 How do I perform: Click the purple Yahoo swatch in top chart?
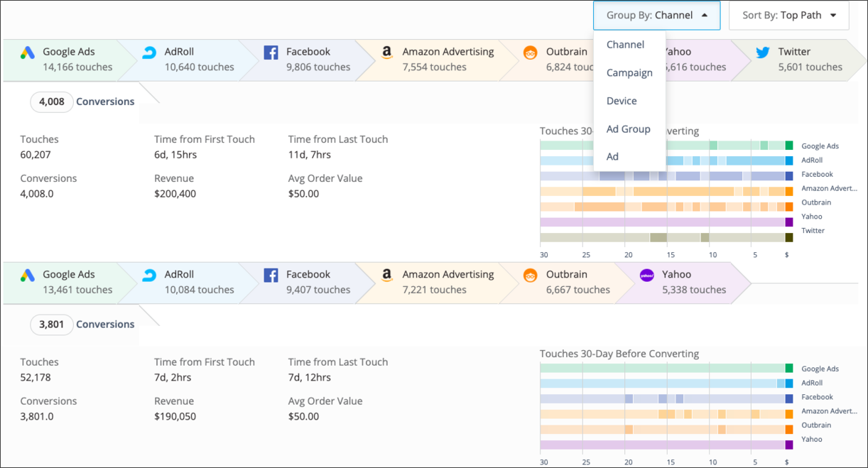(x=789, y=222)
